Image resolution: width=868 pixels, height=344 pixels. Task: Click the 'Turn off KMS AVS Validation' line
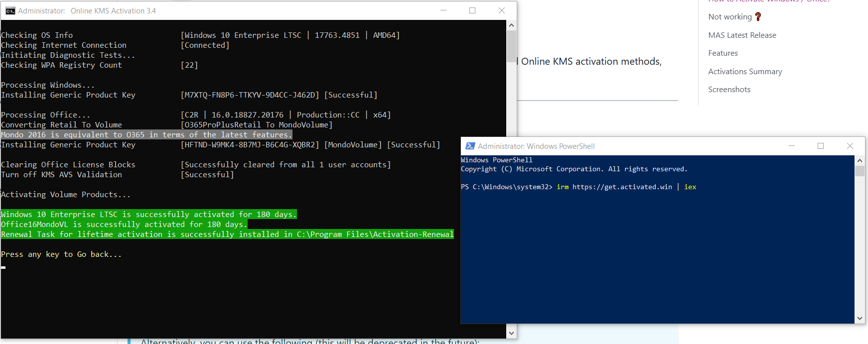tap(61, 175)
